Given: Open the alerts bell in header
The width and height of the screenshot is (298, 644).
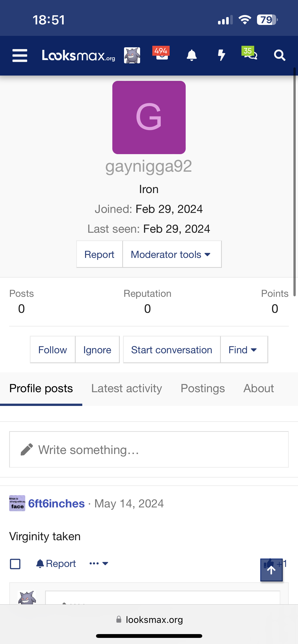Looking at the screenshot, I should pos(192,55).
